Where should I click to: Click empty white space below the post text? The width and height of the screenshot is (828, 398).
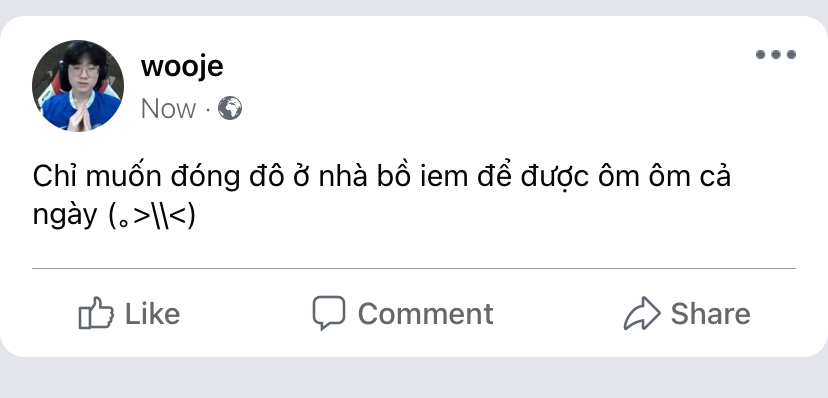coord(414,248)
